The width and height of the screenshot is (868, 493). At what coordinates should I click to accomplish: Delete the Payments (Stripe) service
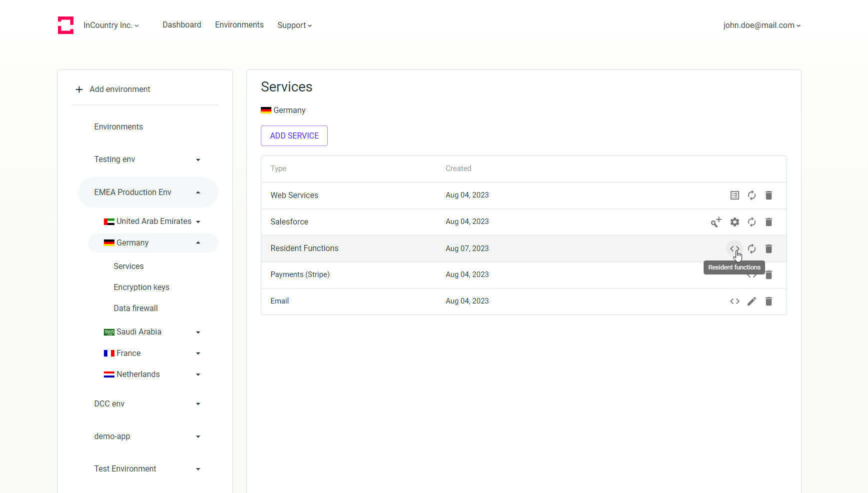coord(769,275)
